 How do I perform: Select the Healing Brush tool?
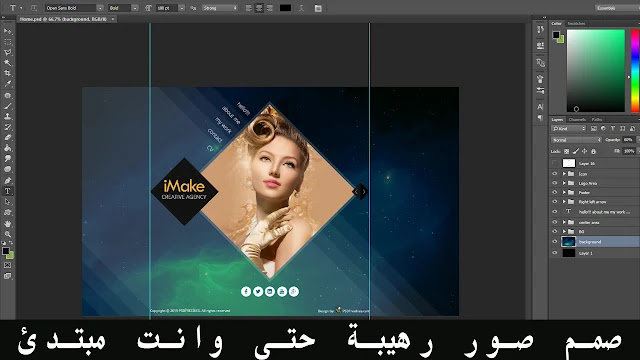[8, 96]
